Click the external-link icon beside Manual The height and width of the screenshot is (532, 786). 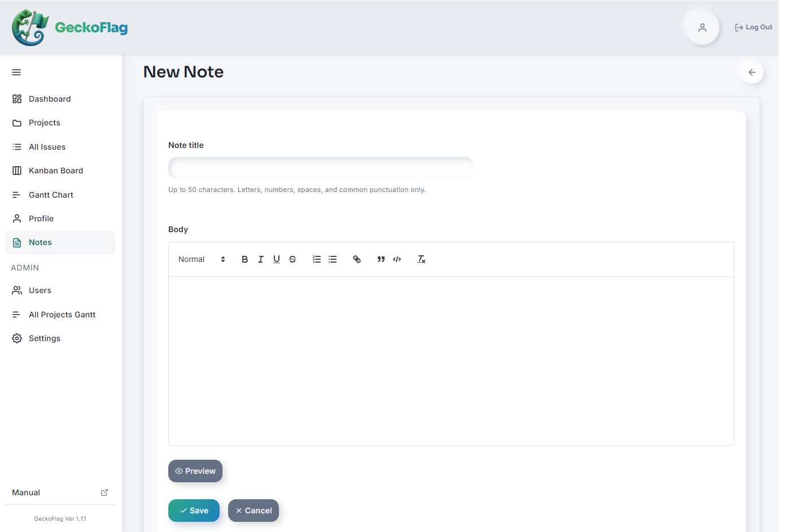(104, 492)
